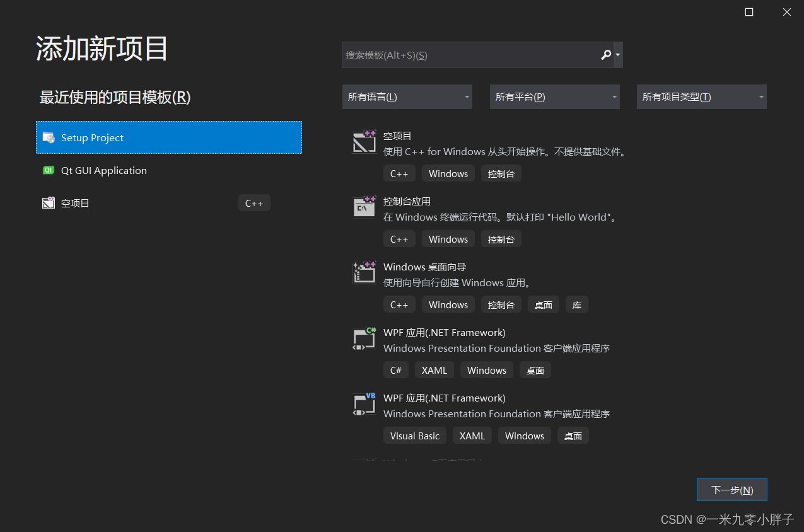This screenshot has height=532, width=804.
Task: Click the XAML tag in C# WPF row
Action: click(x=434, y=370)
